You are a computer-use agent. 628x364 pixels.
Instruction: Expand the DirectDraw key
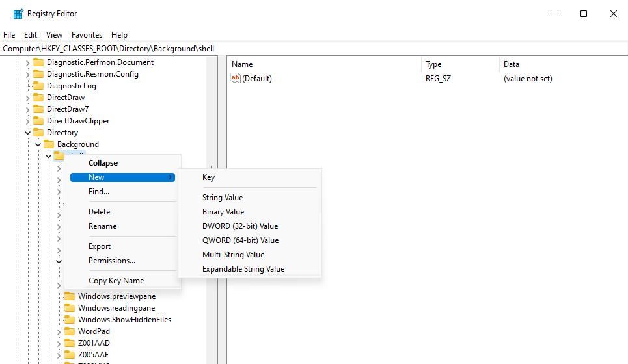(27, 97)
